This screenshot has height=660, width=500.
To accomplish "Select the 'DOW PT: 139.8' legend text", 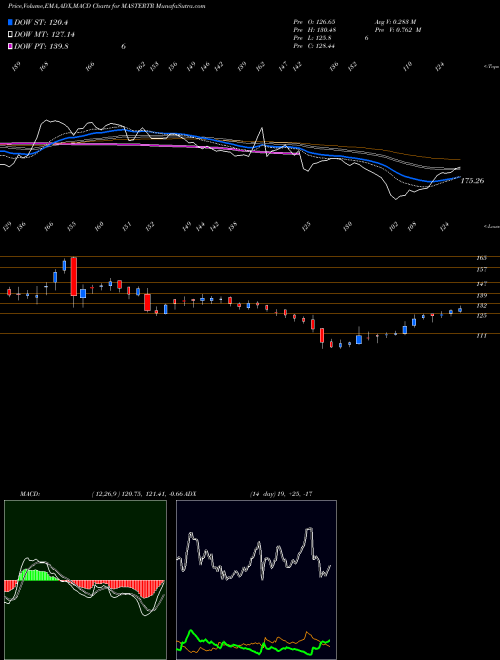I will tap(41, 46).
